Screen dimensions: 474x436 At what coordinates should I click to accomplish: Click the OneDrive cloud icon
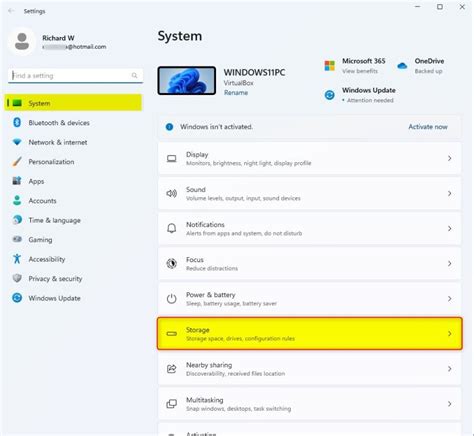point(402,66)
